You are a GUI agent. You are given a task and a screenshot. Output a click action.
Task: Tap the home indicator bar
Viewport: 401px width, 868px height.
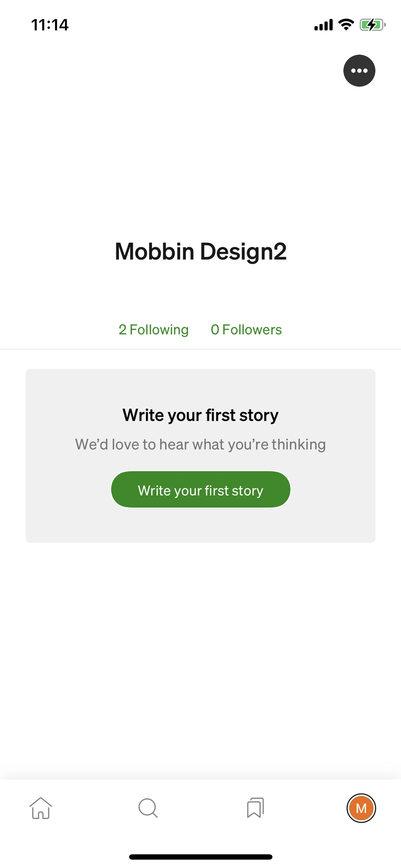click(200, 857)
